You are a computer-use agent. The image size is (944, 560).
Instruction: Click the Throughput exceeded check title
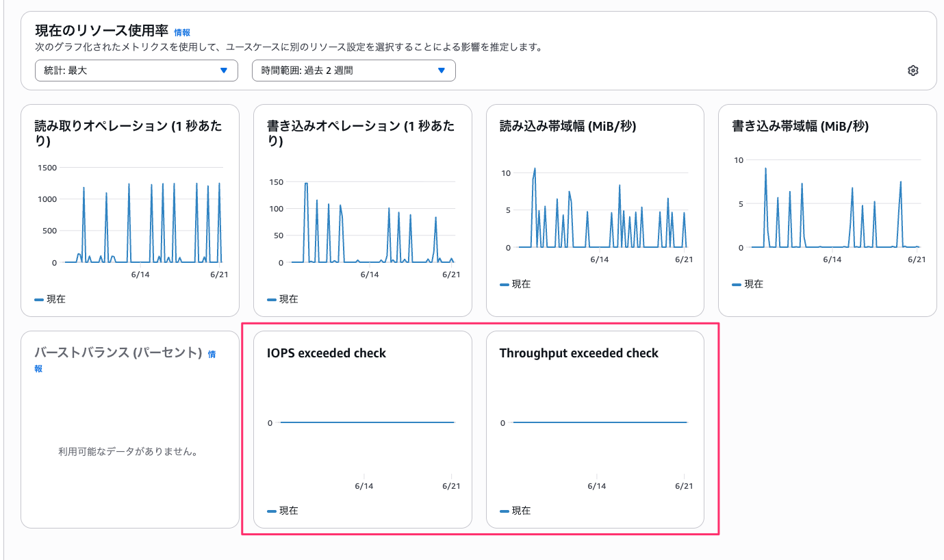(579, 353)
